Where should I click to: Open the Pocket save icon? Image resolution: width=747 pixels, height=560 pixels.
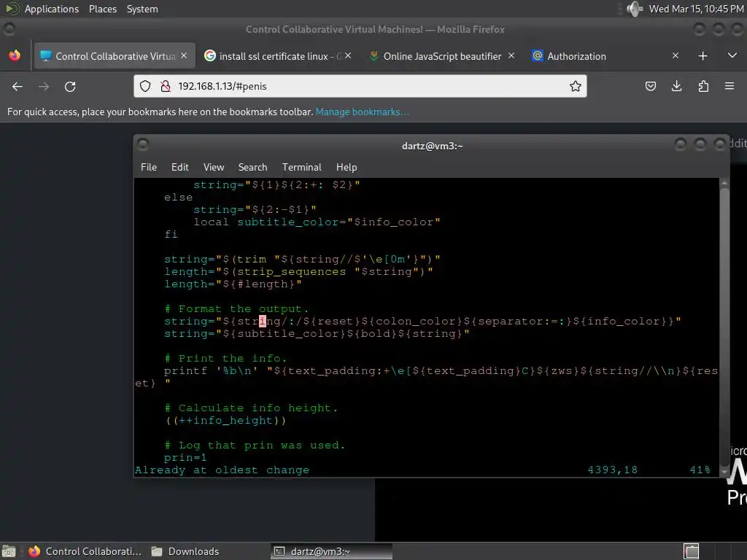(x=650, y=86)
